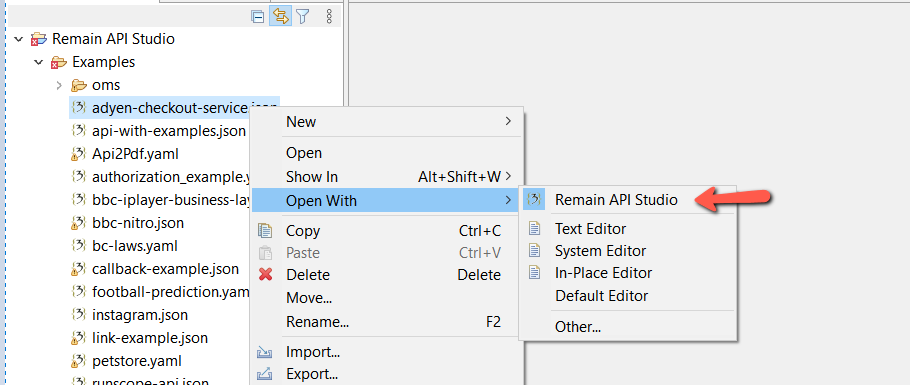
Task: Choose Import... from the context menu
Action: pos(386,352)
